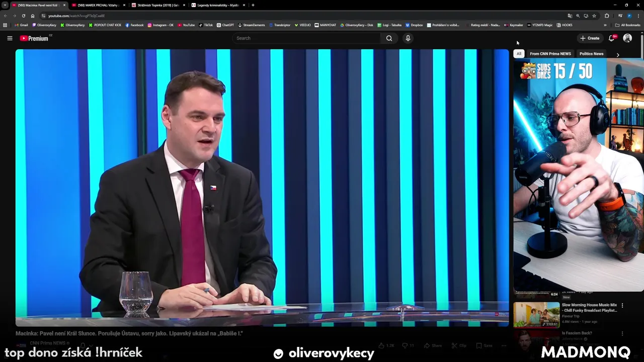Screen dimensions: 644x362
Task: Bookmark this page with star icon
Action: pos(594,16)
